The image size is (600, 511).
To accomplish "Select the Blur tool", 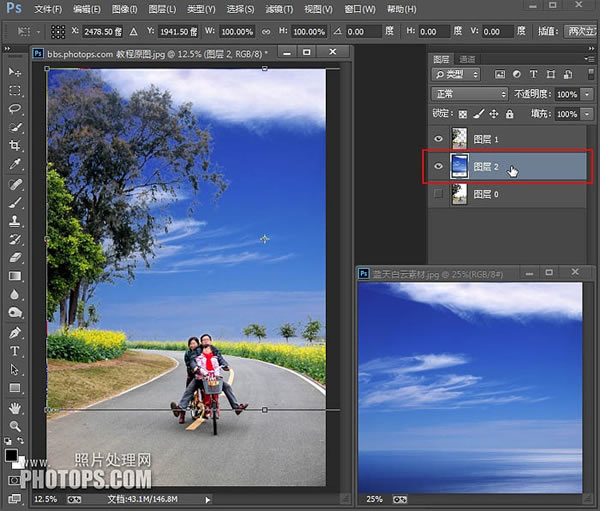I will (x=15, y=294).
